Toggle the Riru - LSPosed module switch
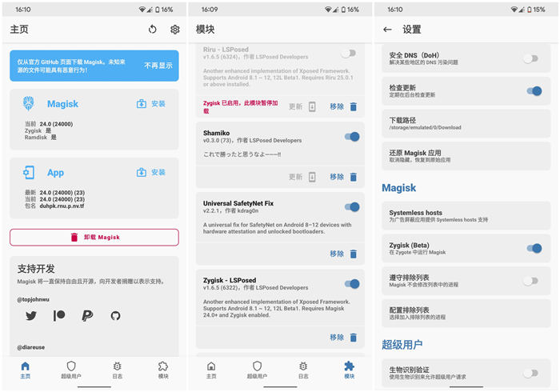 (349, 53)
